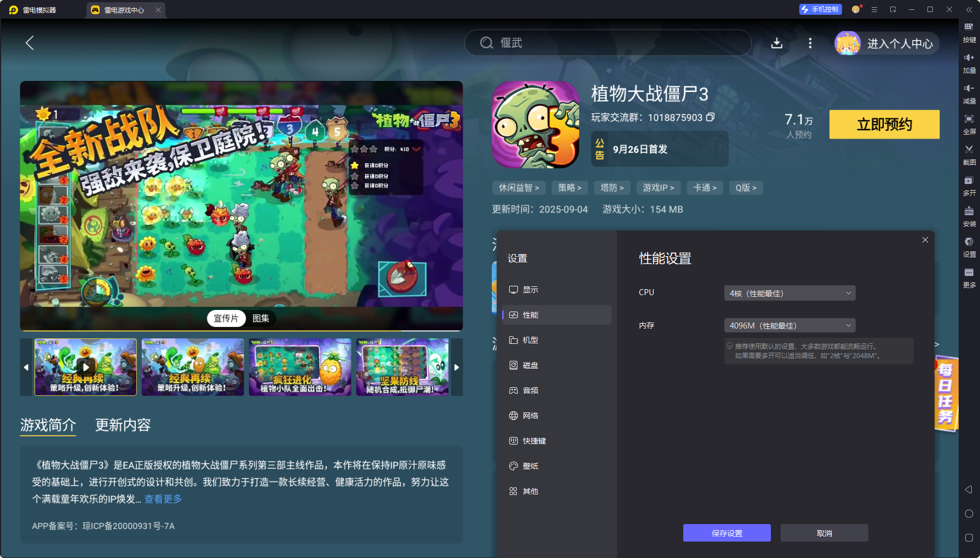
Task: Click the search field containing 偃武
Action: coord(608,43)
